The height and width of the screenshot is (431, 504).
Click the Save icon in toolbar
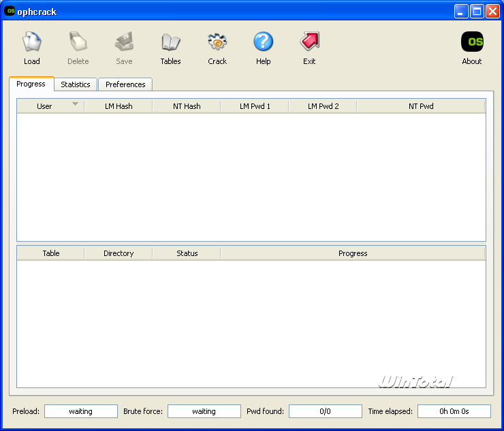[x=124, y=43]
